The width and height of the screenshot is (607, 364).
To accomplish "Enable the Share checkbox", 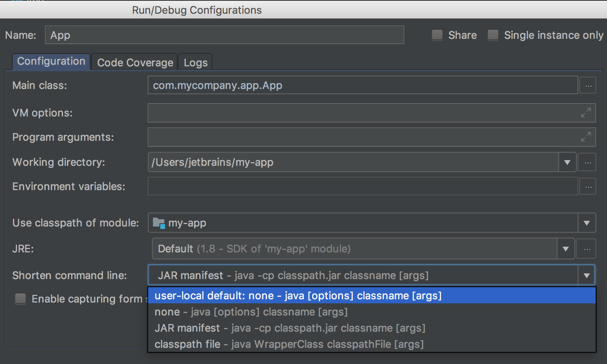I will coord(437,35).
